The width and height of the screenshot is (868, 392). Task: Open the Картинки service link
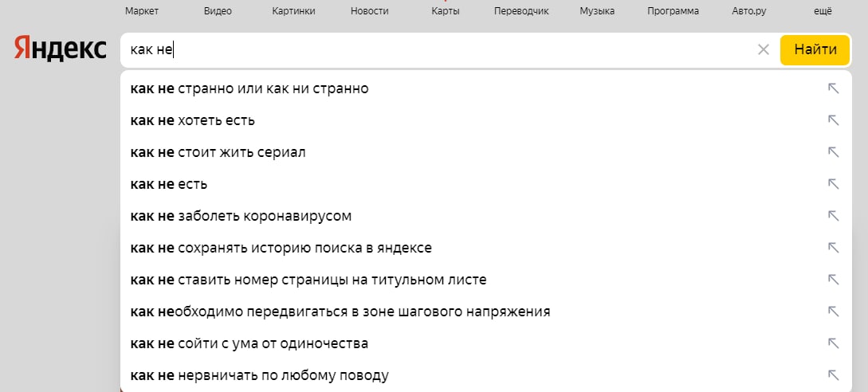[x=293, y=11]
